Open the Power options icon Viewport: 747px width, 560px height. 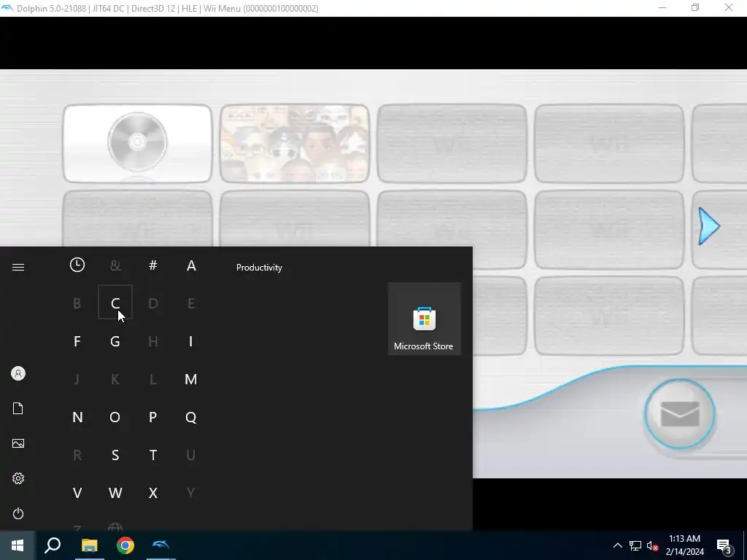18,513
